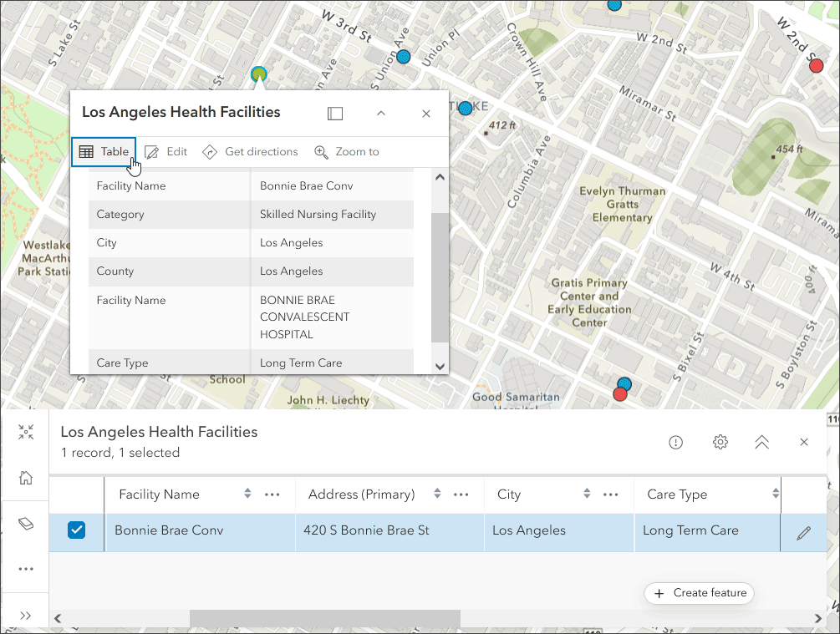Collapse the popup with the chevron
The width and height of the screenshot is (840, 634).
click(x=381, y=114)
